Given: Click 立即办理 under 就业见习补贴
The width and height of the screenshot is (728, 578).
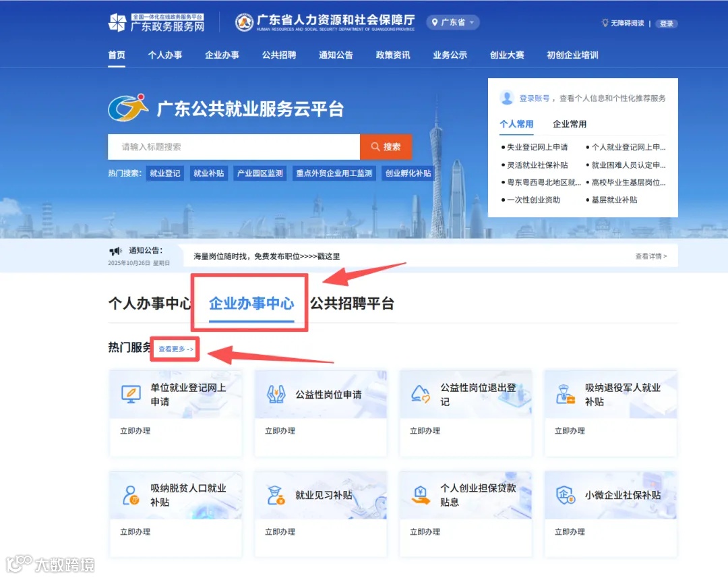Looking at the screenshot, I should (280, 531).
